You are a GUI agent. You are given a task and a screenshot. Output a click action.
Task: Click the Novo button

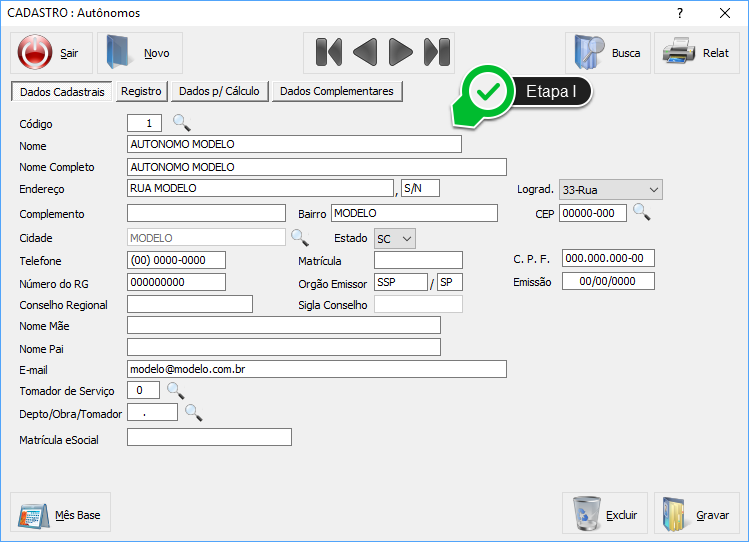(x=140, y=53)
